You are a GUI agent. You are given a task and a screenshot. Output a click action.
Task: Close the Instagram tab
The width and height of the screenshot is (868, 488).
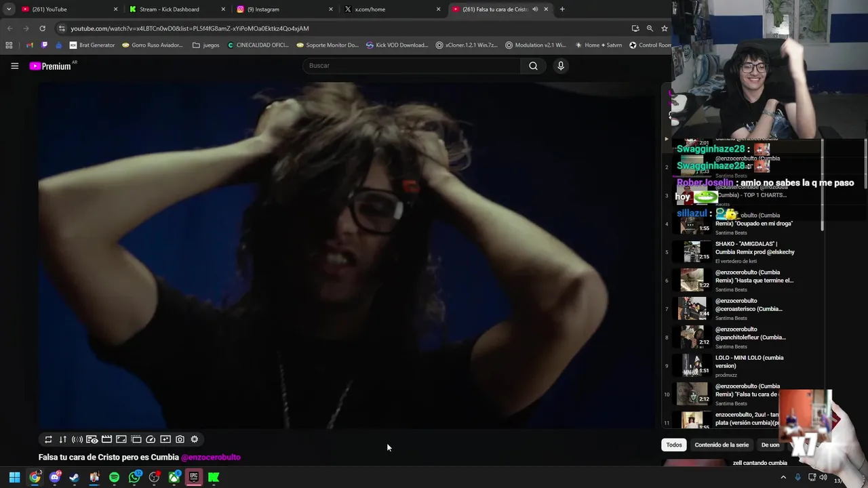click(x=331, y=9)
